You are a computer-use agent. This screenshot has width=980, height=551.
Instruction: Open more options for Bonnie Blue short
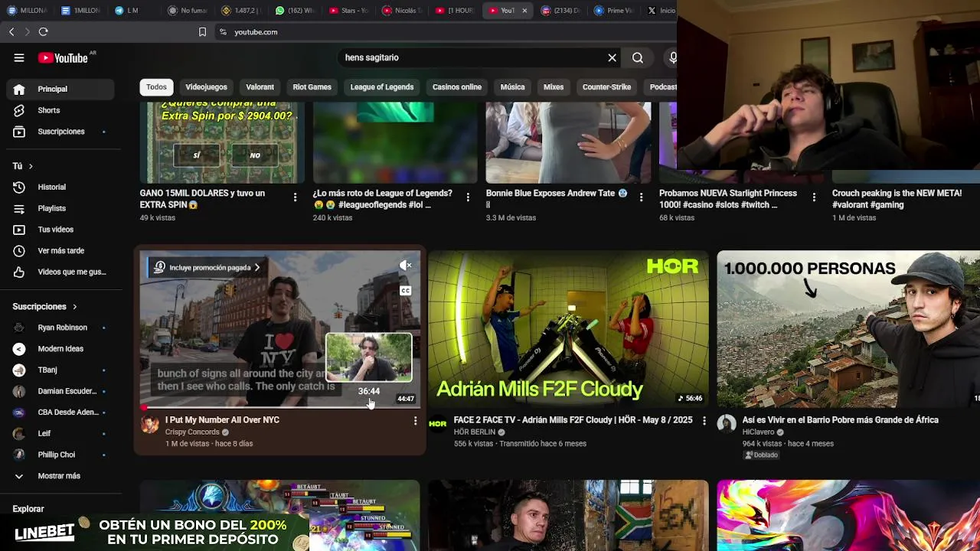[641, 197]
